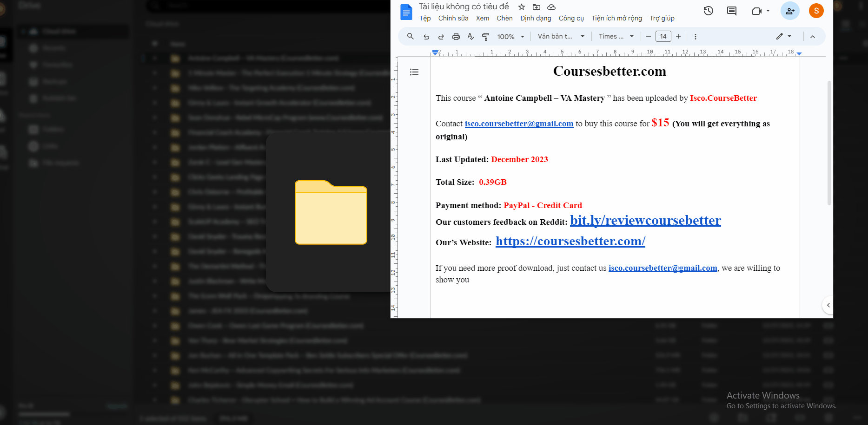Open the Trợ giúp menu
Screen dimensions: 868x425
(x=662, y=18)
